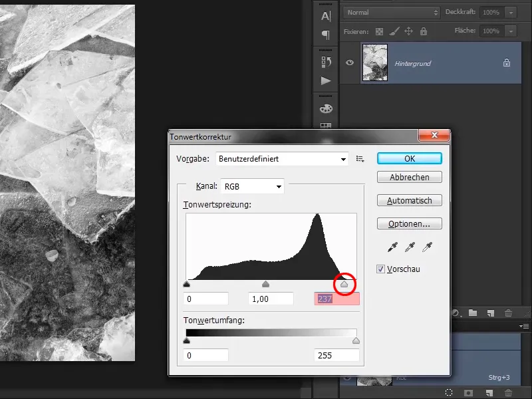Viewport: 532px width, 399px height.
Task: Lock all padlock icon beside Fixieren
Action: coord(424,31)
